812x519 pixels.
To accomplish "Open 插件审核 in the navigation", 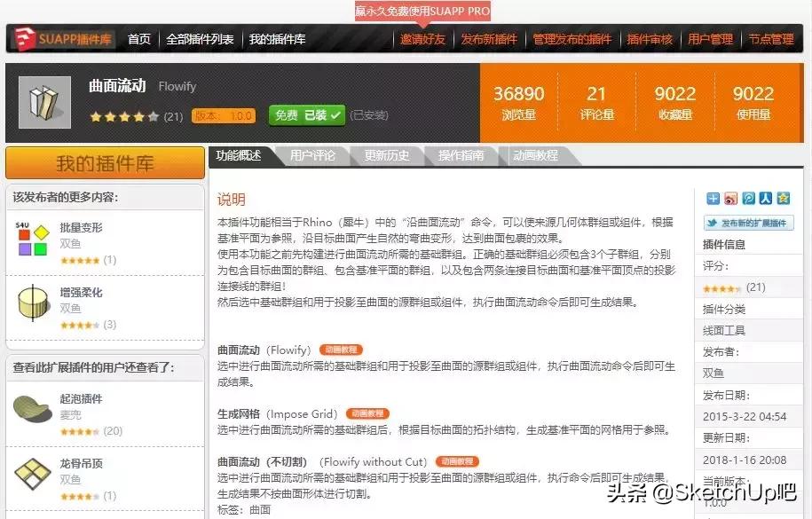I will (650, 39).
